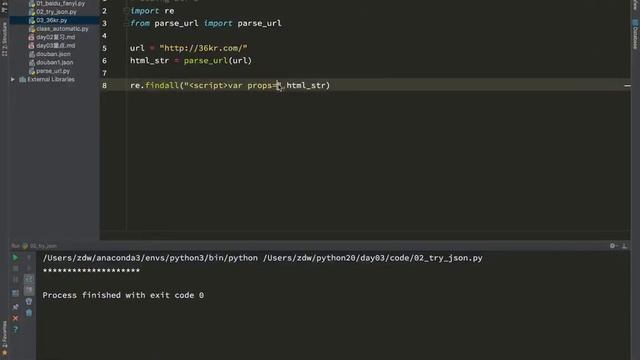Viewport: 640px width, 360px height.
Task: Click the restore layout icon in Run panel
Action: coord(15,293)
